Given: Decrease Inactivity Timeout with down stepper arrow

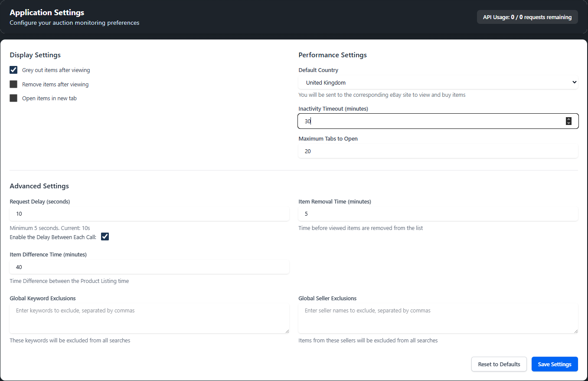Looking at the screenshot, I should [568, 124].
